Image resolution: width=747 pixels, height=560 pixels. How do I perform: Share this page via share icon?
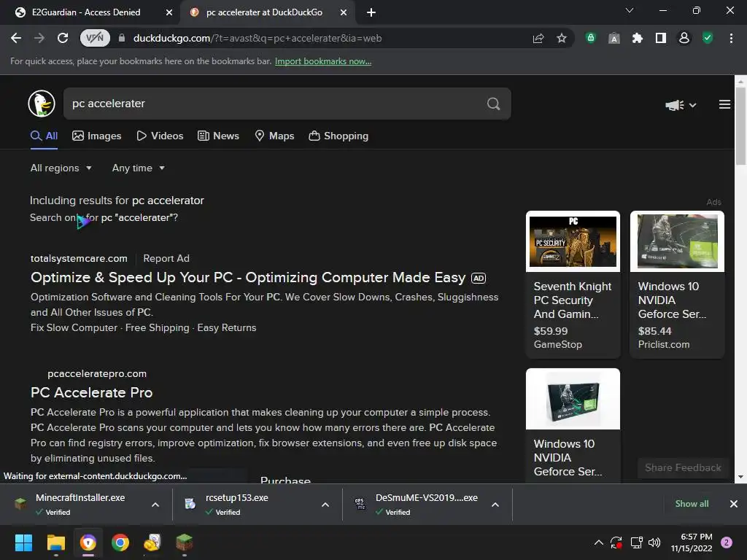(538, 38)
